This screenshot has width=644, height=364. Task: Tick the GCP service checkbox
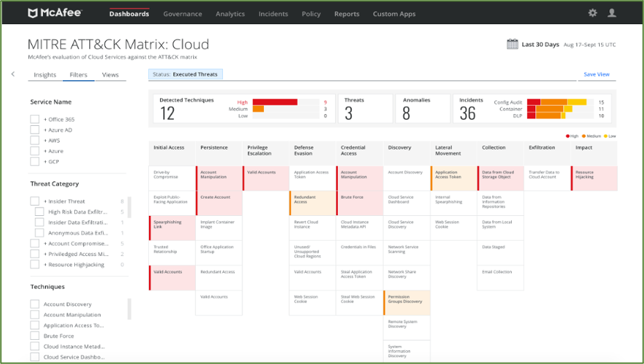(35, 161)
